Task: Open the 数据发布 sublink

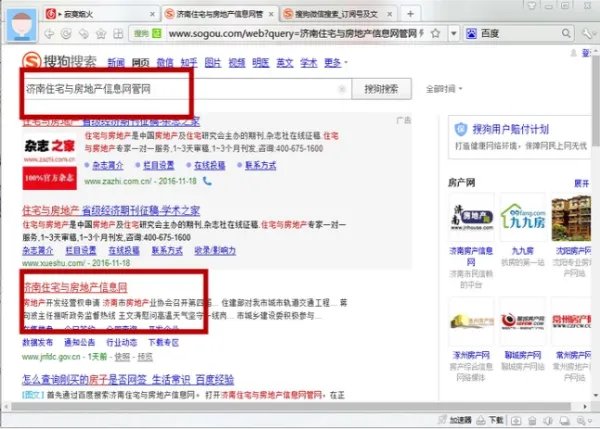Action: (38, 342)
